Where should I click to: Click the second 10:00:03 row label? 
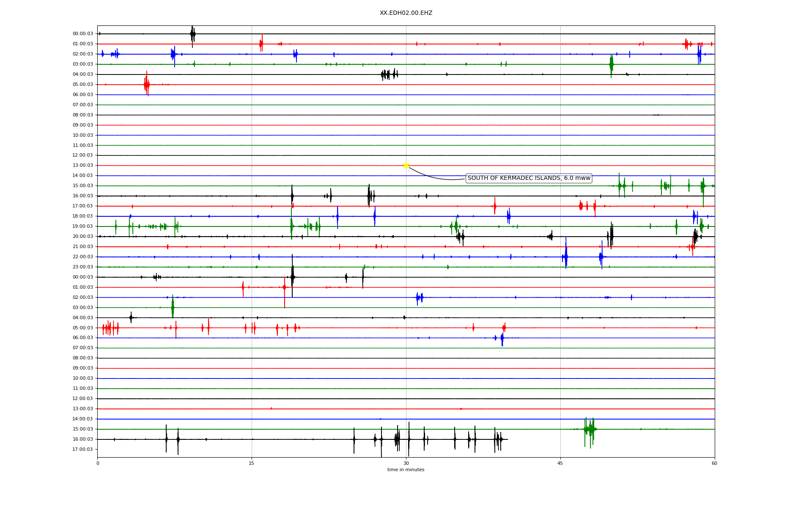[x=83, y=378]
